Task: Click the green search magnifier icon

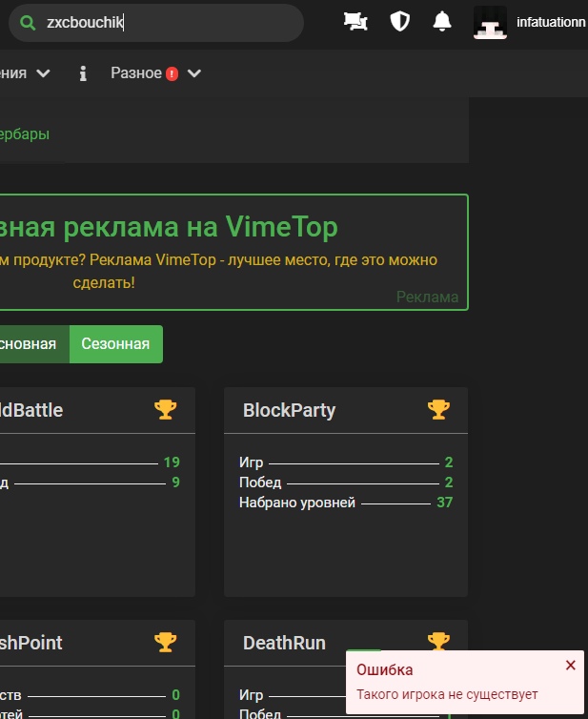Action: coord(29,23)
